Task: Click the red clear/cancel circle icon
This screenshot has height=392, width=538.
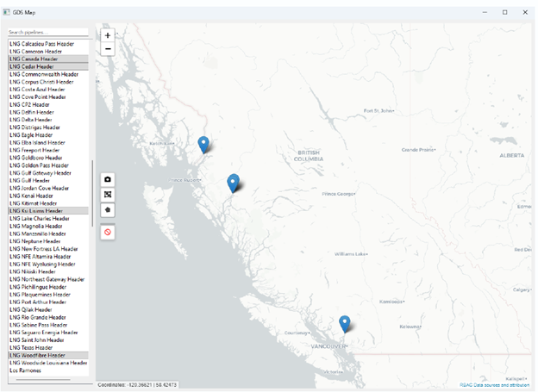Action: (x=108, y=232)
